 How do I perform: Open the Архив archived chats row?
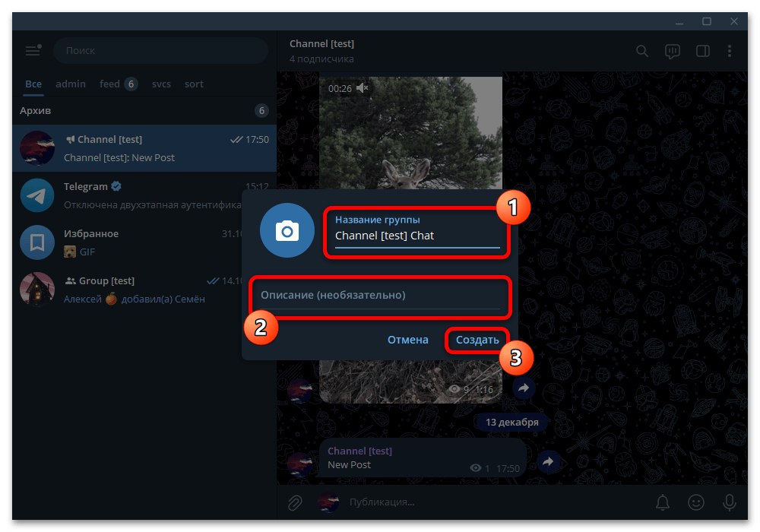pyautogui.click(x=144, y=110)
